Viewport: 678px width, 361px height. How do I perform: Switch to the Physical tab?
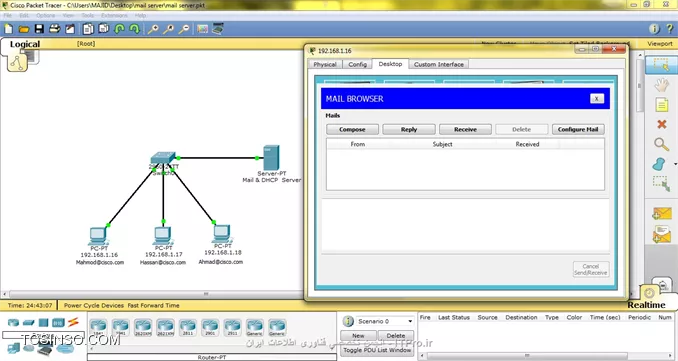325,64
